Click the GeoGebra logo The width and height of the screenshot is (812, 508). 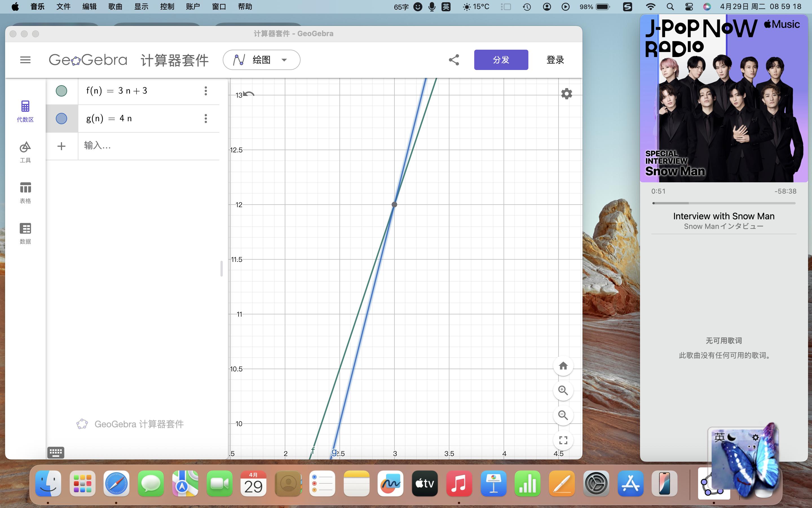88,60
